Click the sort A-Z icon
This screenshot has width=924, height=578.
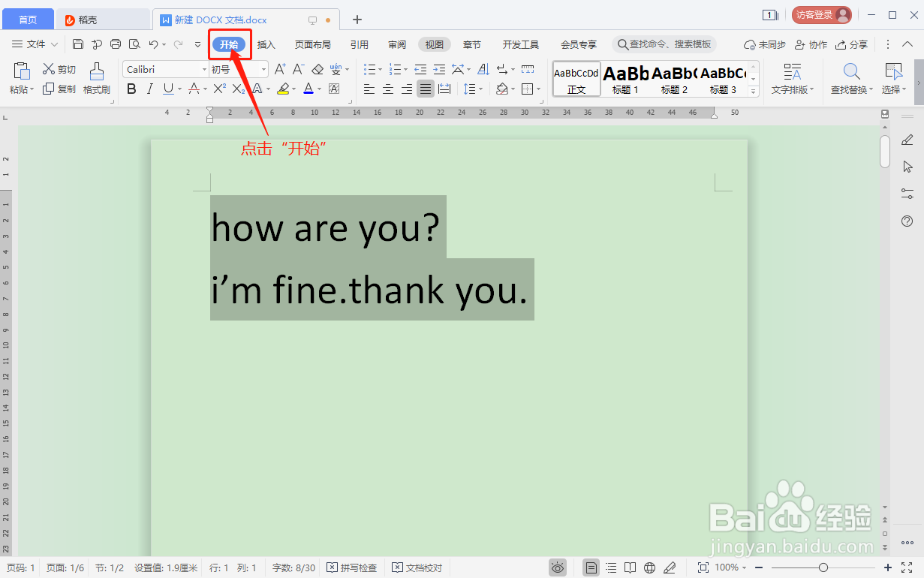coord(483,69)
